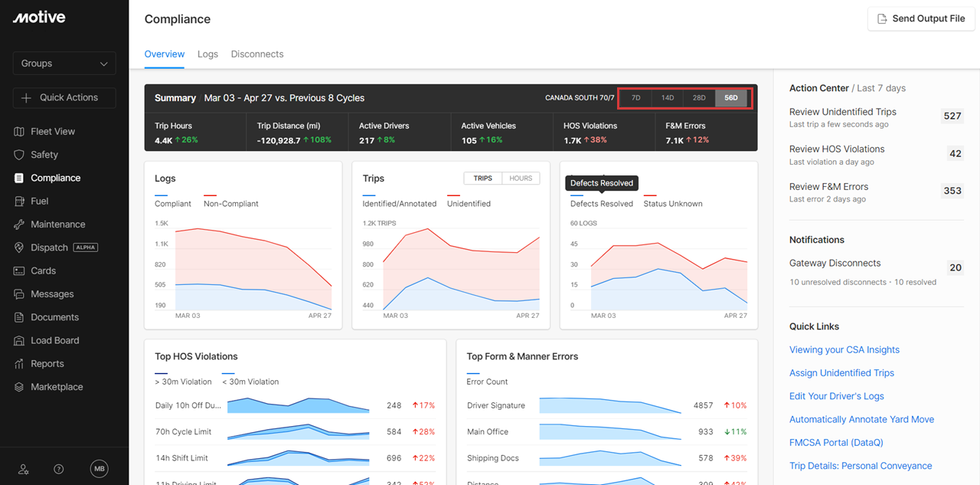Open Maintenance wrench icon
The width and height of the screenshot is (980, 485).
(19, 224)
